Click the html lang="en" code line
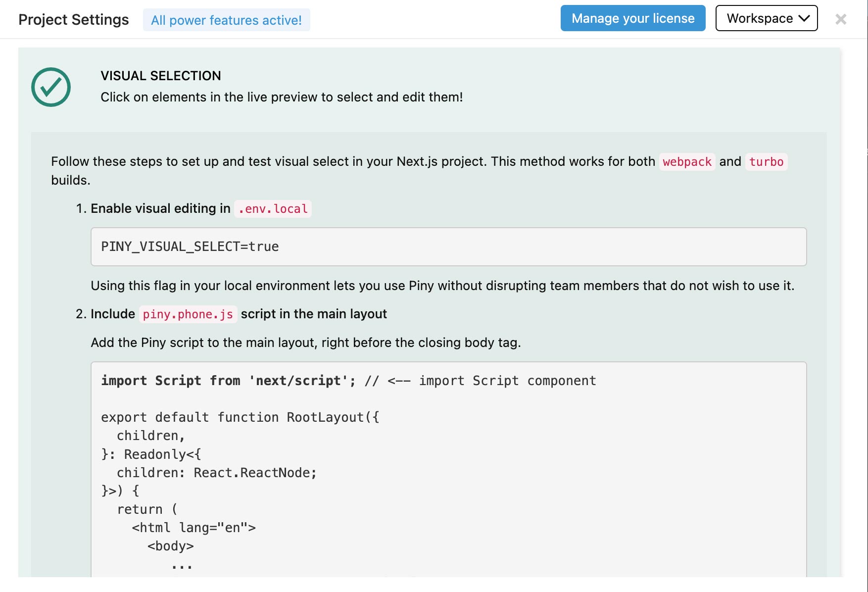The image size is (868, 592). pyautogui.click(x=194, y=528)
